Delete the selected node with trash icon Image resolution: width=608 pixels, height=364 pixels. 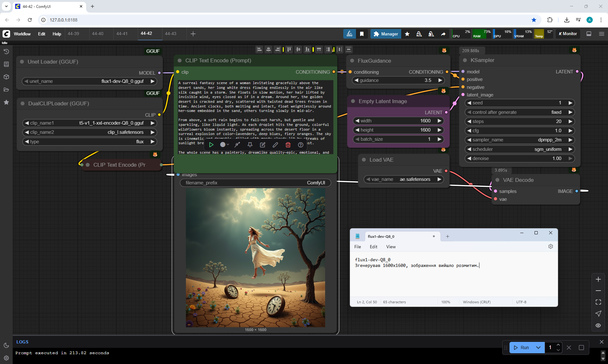[x=288, y=145]
